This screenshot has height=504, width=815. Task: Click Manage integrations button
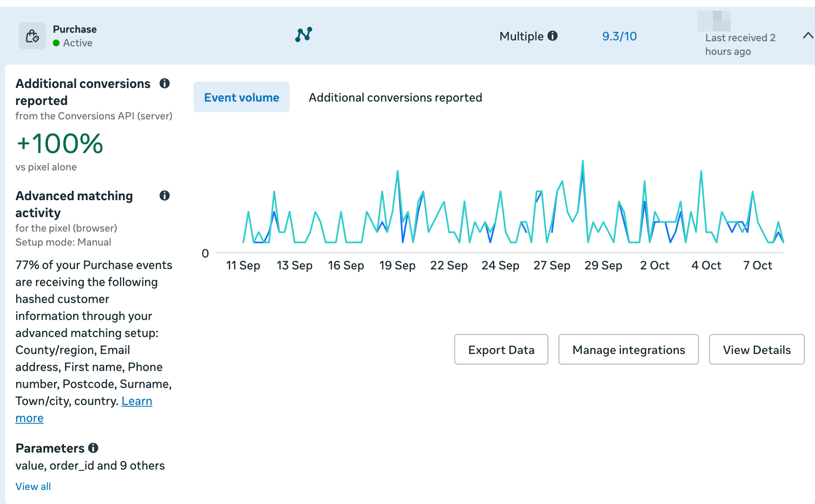(x=628, y=349)
